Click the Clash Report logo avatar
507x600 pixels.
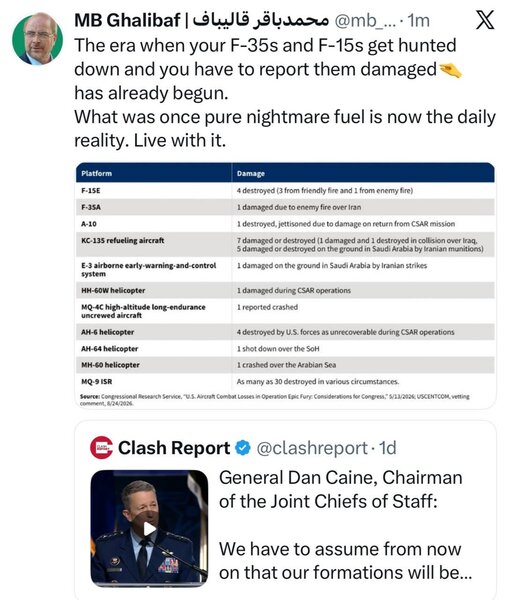click(101, 447)
